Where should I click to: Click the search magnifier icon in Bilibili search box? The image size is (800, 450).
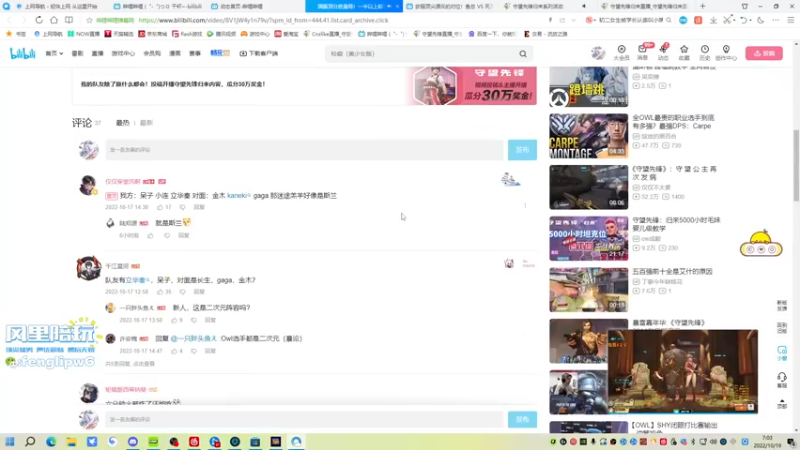point(523,54)
